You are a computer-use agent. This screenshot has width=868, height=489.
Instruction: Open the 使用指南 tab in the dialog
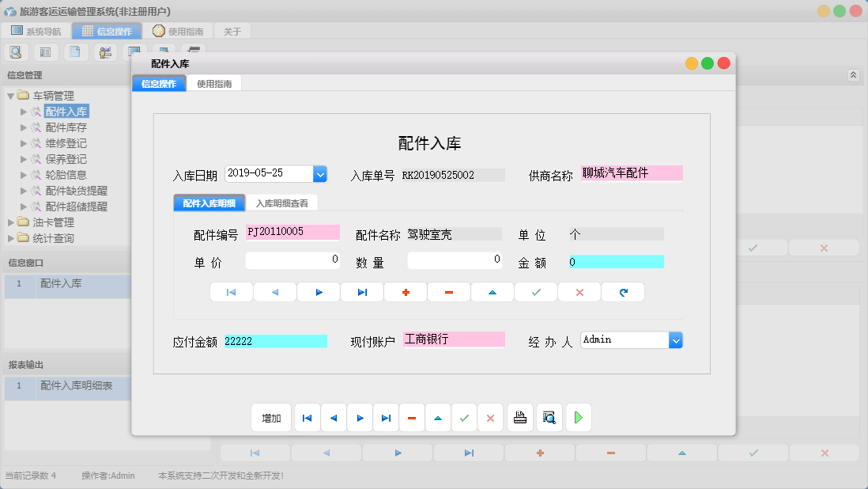[214, 82]
